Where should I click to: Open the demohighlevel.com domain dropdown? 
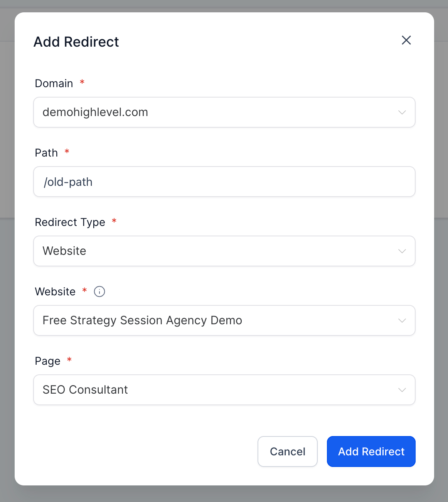(216, 112)
